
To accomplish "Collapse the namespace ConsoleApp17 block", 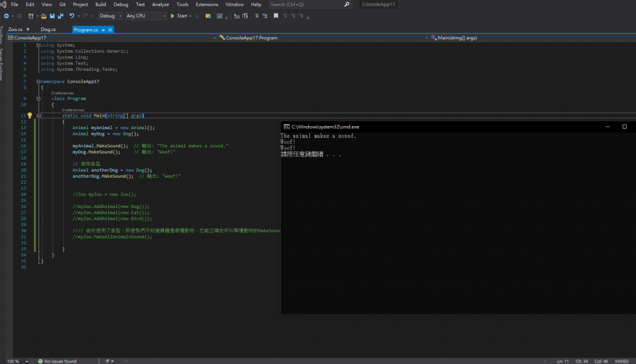I will 38,81.
